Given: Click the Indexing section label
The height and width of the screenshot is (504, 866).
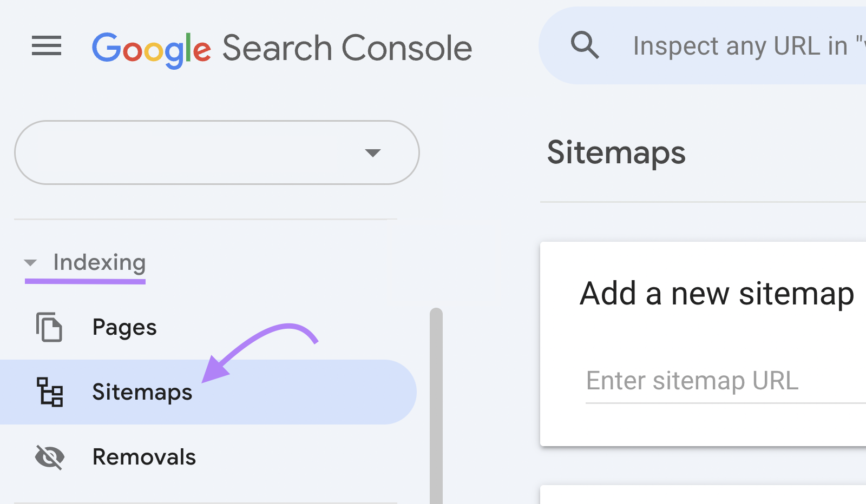Looking at the screenshot, I should (99, 263).
